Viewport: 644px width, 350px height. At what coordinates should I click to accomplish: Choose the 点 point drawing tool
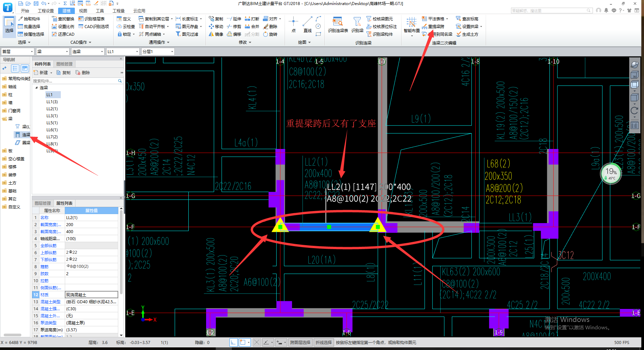[293, 25]
